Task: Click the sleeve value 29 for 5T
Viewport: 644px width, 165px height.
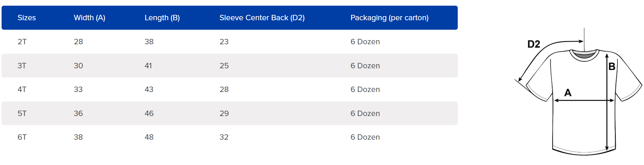Action: pyautogui.click(x=224, y=113)
